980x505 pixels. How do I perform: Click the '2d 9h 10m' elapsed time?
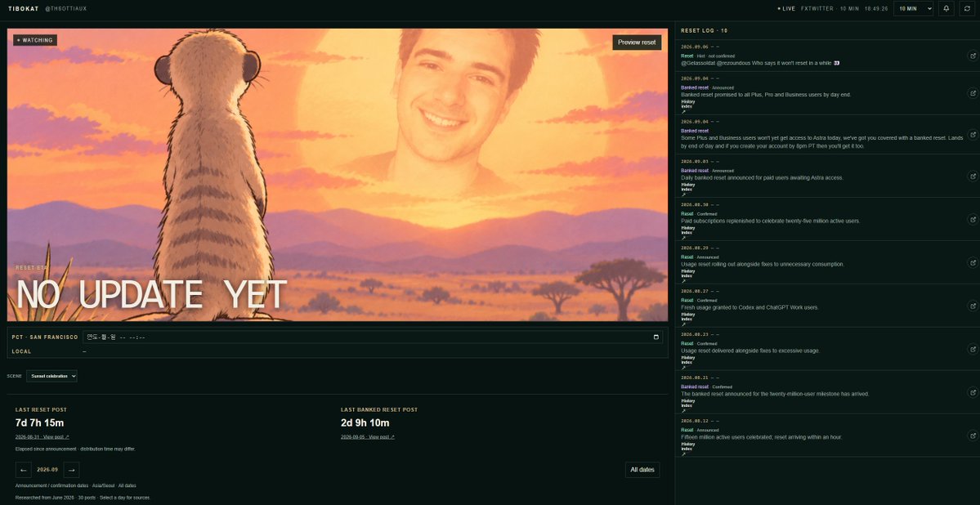(x=365, y=423)
